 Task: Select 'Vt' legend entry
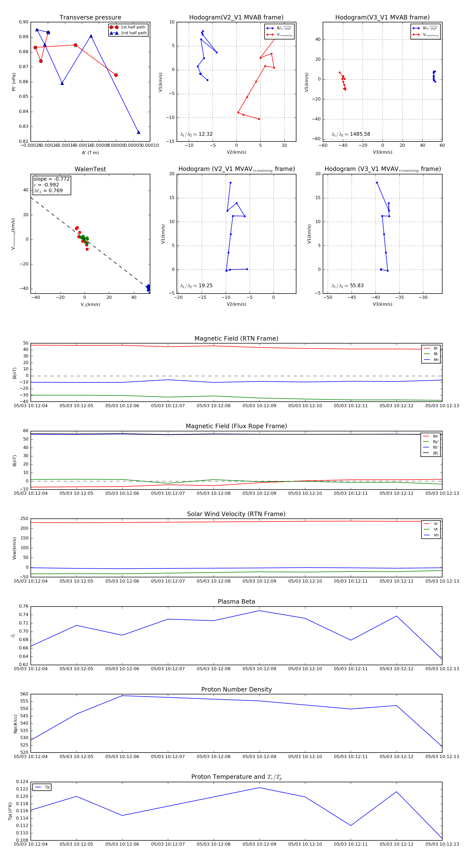tap(431, 529)
